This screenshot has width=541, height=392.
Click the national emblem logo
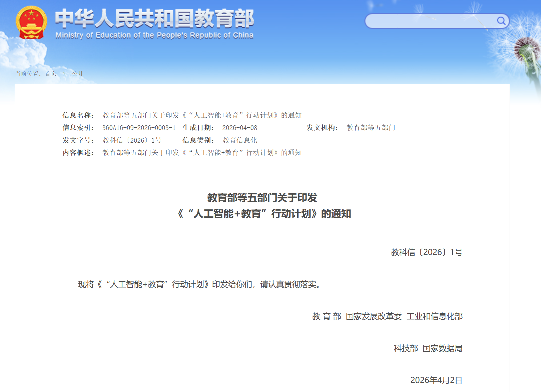pyautogui.click(x=31, y=22)
